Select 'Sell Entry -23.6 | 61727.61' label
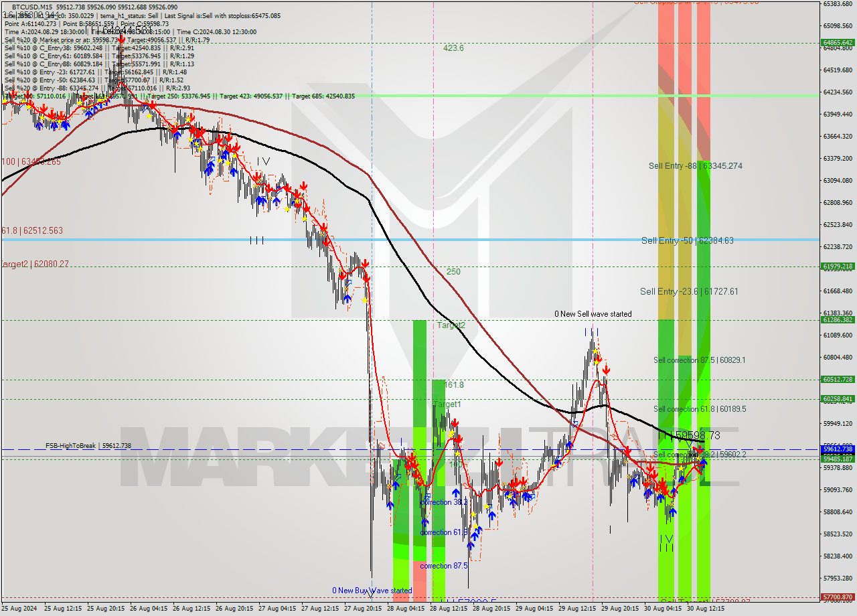The image size is (857, 616). pyautogui.click(x=689, y=291)
